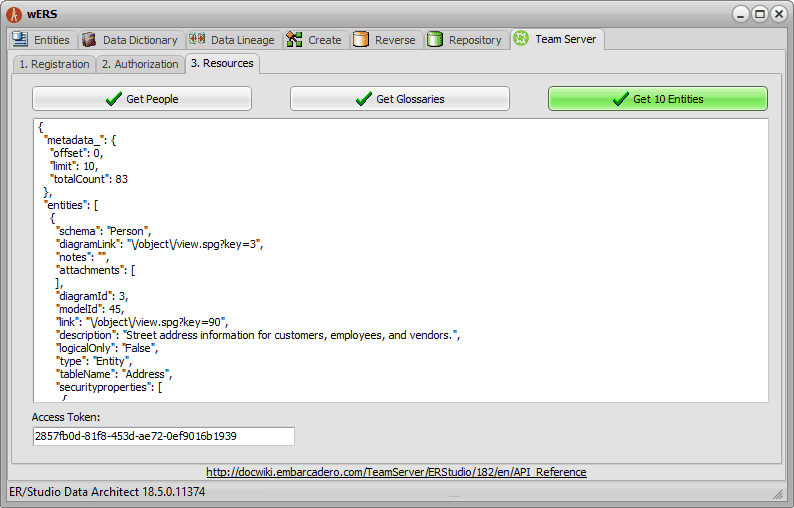This screenshot has width=794, height=508.
Task: Click into the Access Token field
Action: [164, 436]
